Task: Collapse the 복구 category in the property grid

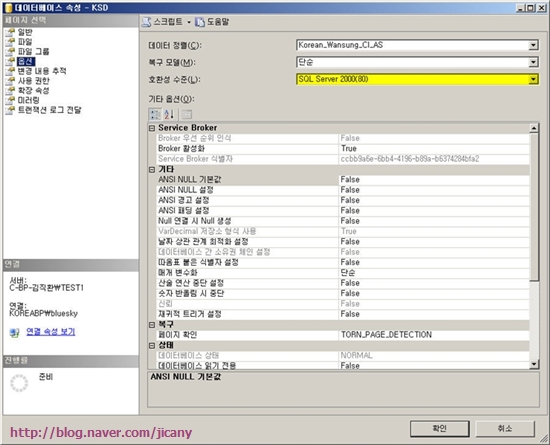Action: coord(152,325)
